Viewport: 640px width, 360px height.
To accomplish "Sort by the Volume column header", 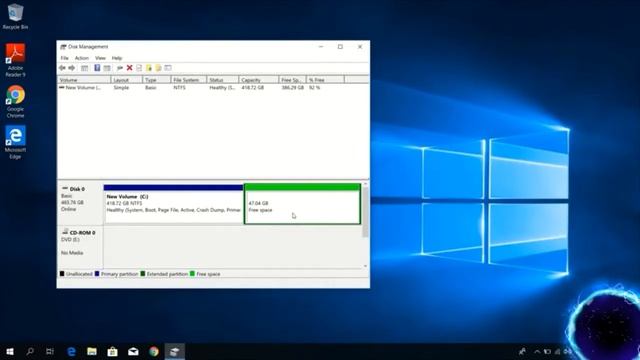I will point(84,80).
